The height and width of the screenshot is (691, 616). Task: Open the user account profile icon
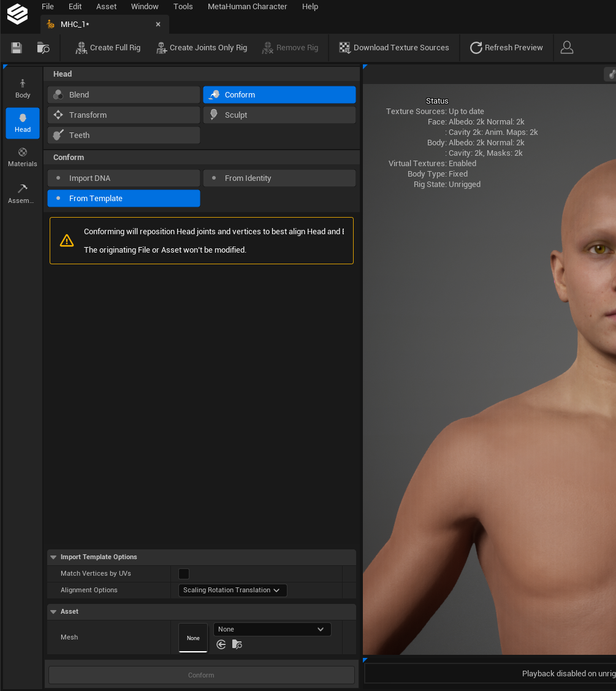coord(566,48)
